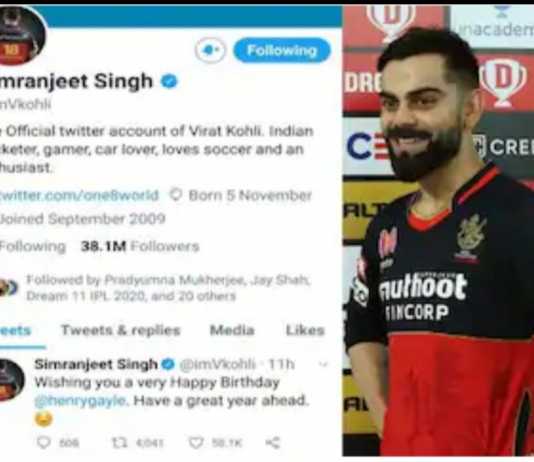Click the Followed by mutual avatars

point(9,288)
